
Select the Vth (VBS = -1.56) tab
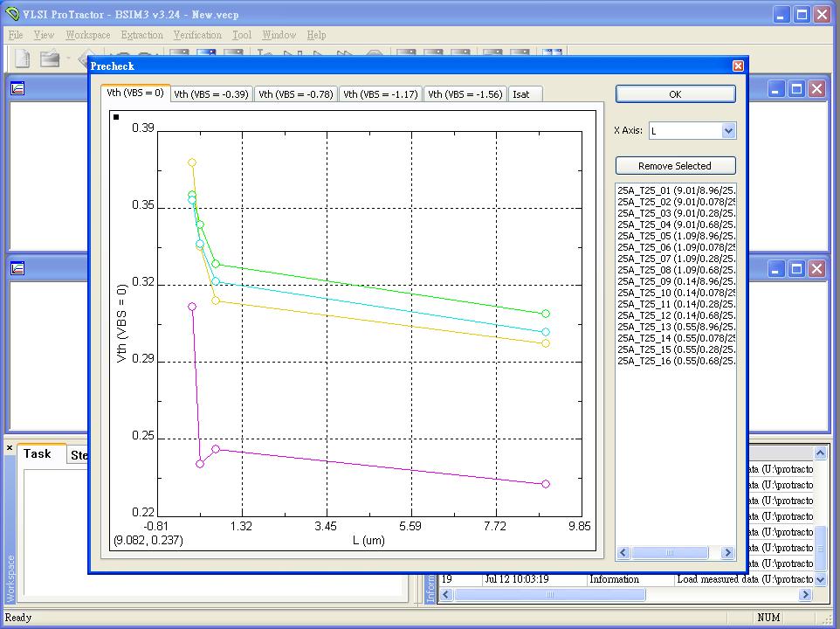tap(465, 94)
